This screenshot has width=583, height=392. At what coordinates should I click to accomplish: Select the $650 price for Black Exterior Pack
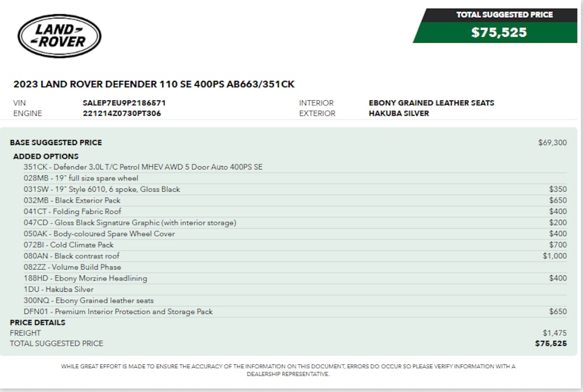click(x=558, y=201)
